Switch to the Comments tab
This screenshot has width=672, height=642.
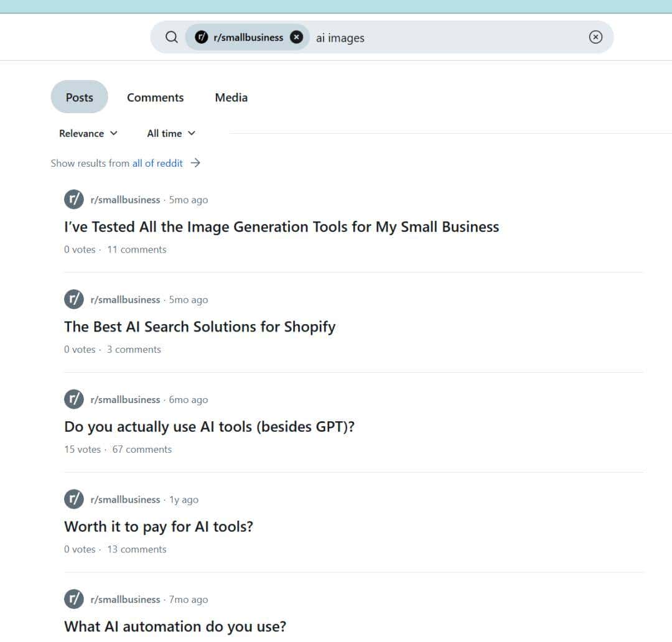pos(155,98)
